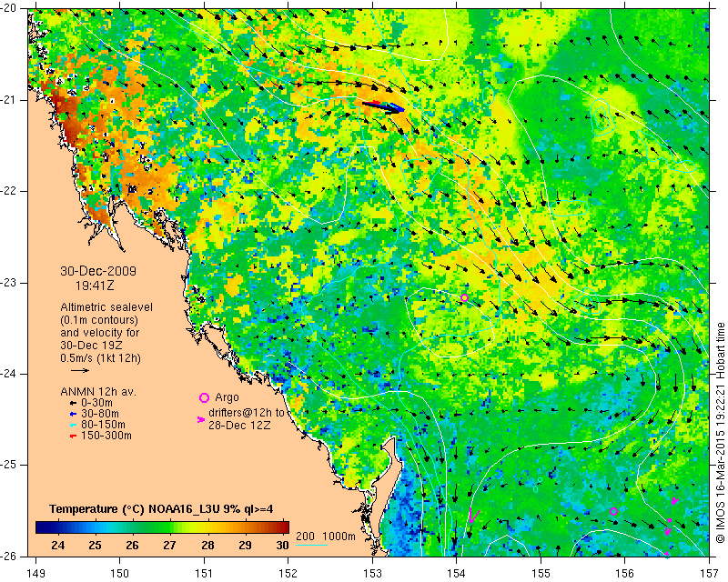Click the '80-150m' depth label
Screen dimensions: 728x582
103,425
